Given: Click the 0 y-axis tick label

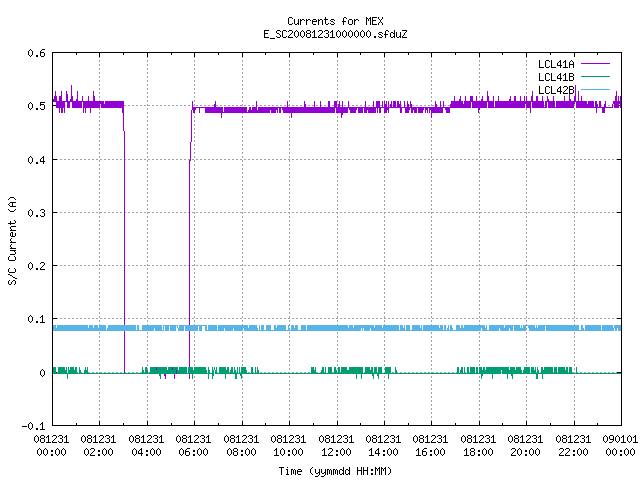Looking at the screenshot, I should [42, 373].
